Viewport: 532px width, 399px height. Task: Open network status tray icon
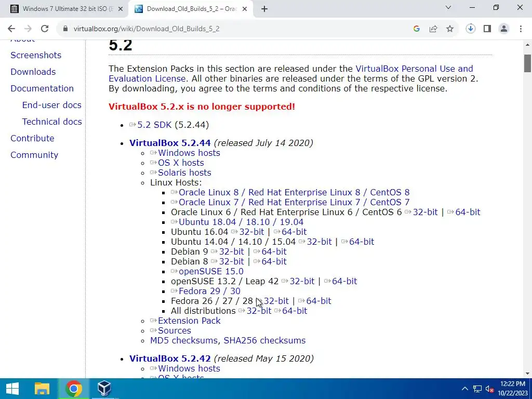point(477,389)
